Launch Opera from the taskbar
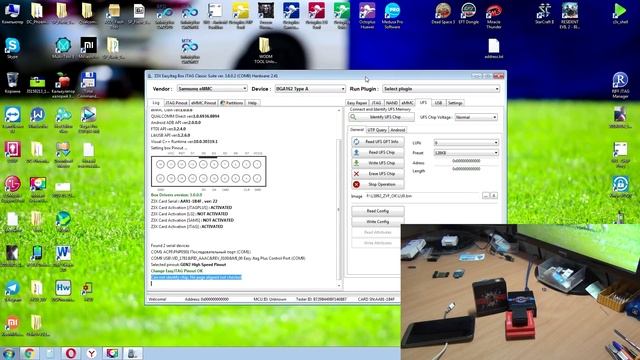The height and width of the screenshot is (360, 640). tap(71, 353)
